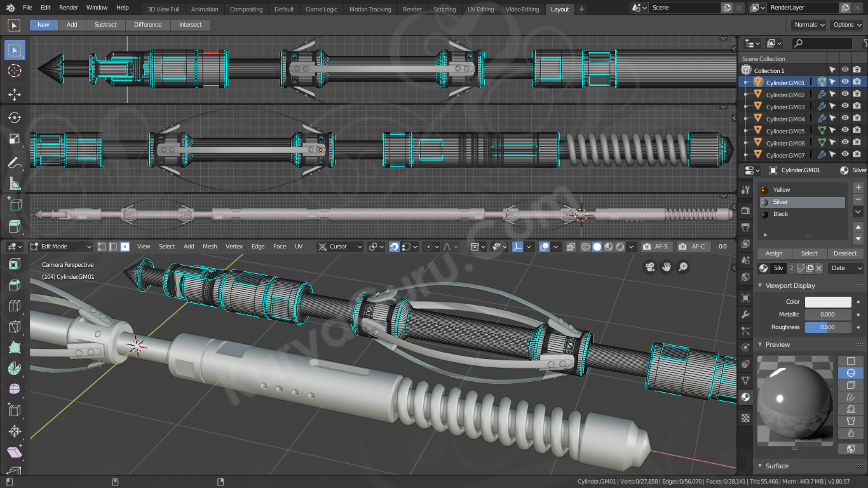Hide Cylinder.GM03 using its eye icon
Image resolution: width=868 pixels, height=488 pixels.
coord(845,107)
